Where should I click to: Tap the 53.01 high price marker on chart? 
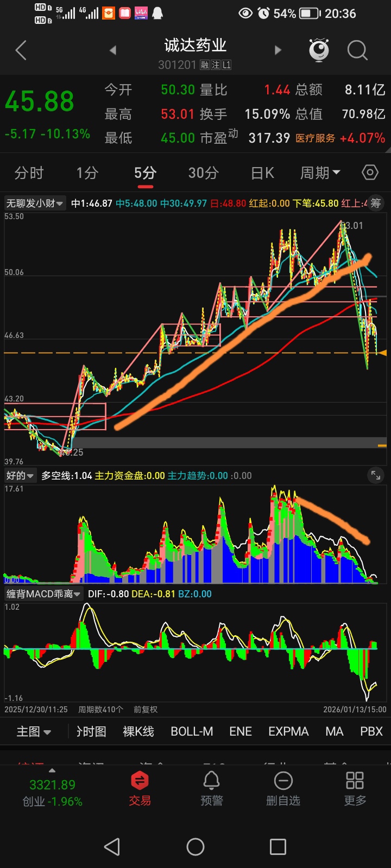pos(353,225)
